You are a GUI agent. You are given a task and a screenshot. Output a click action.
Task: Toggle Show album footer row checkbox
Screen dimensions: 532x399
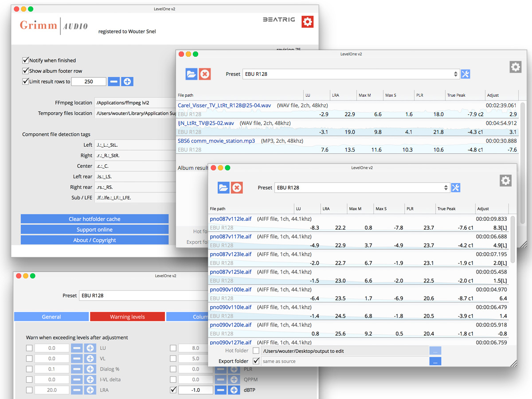[x=25, y=71]
